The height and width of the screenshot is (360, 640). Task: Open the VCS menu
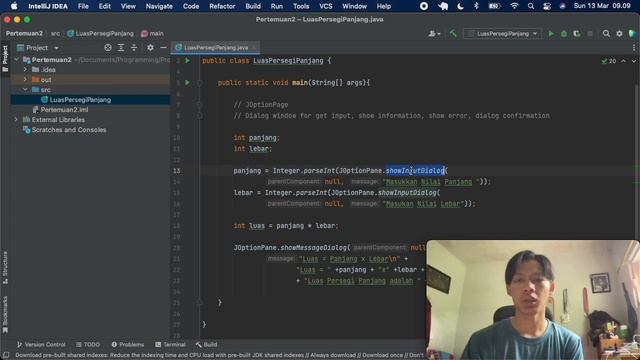click(326, 6)
